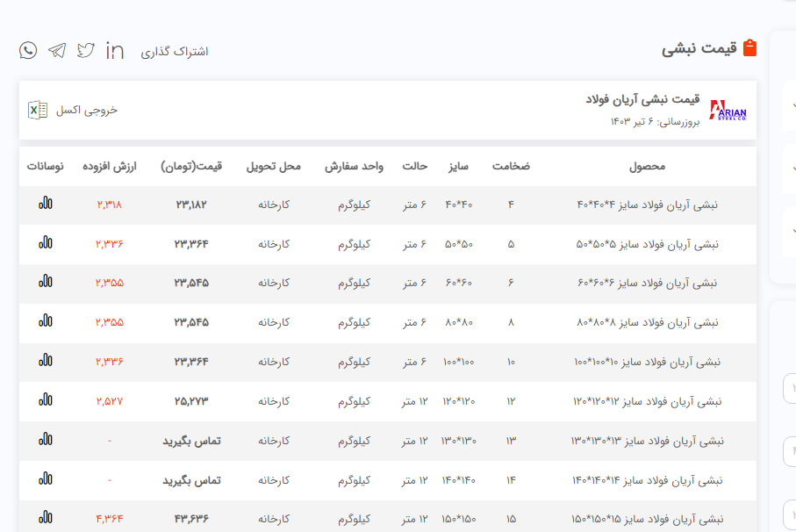Share page via WhatsApp icon
This screenshot has width=796, height=532.
28,50
